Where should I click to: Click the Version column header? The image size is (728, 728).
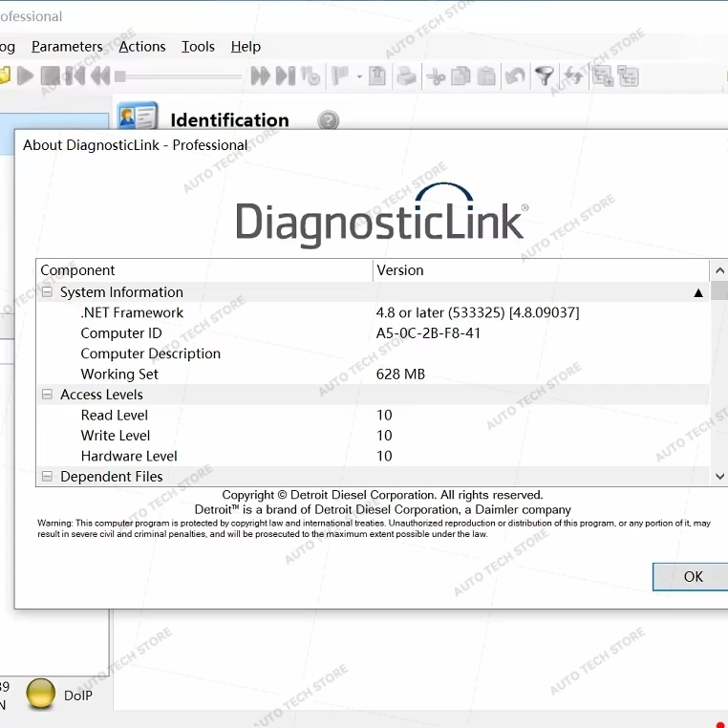(x=541, y=270)
